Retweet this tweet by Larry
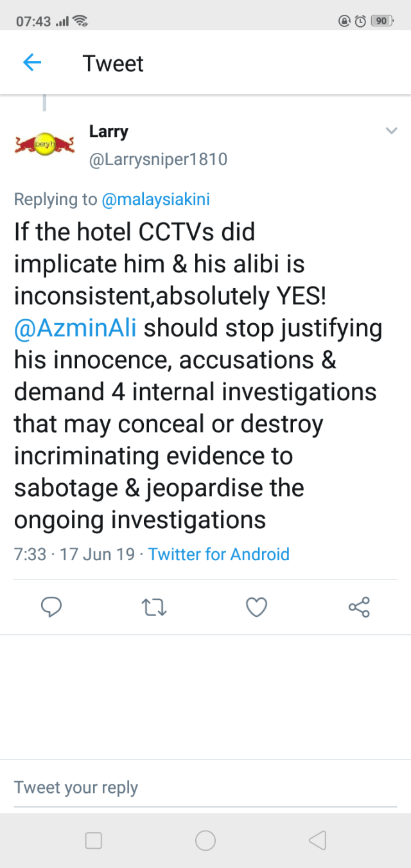Image resolution: width=411 pixels, height=868 pixels. click(153, 607)
